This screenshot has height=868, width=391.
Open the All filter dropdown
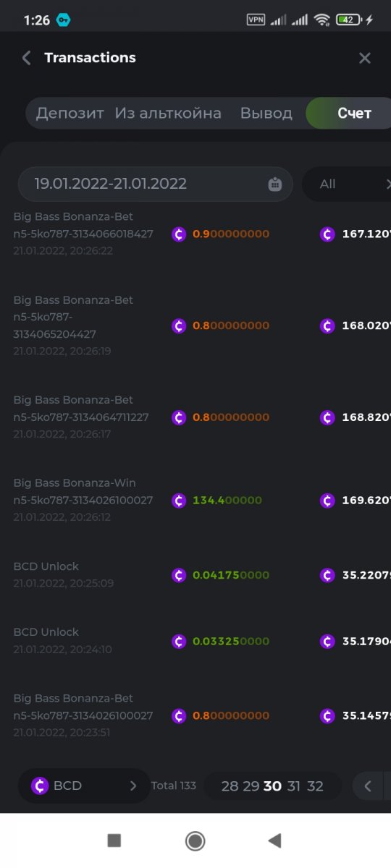[x=346, y=184]
